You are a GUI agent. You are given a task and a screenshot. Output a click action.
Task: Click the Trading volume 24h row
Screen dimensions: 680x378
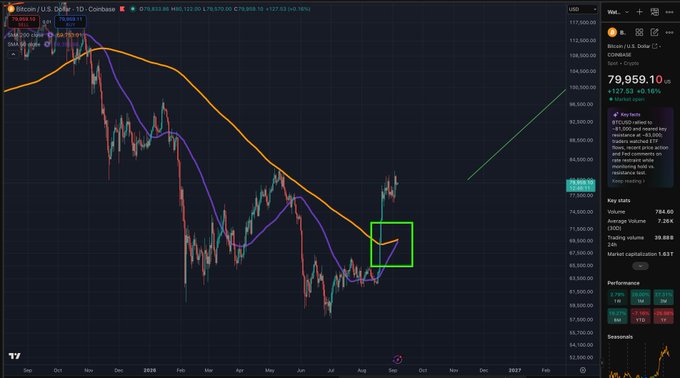point(641,241)
